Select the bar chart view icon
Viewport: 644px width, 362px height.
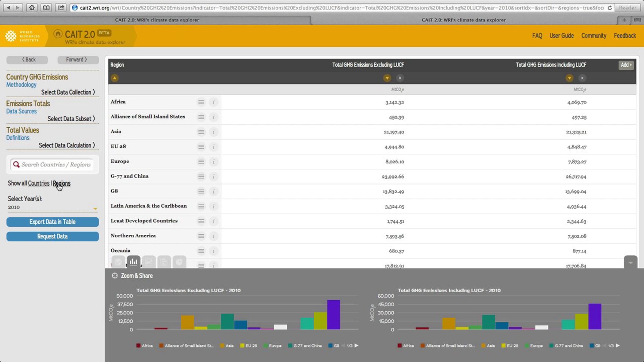tap(133, 262)
